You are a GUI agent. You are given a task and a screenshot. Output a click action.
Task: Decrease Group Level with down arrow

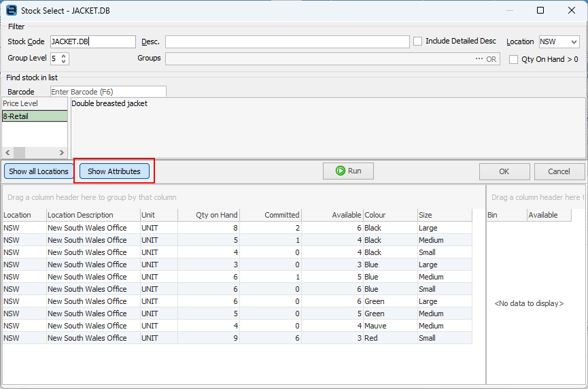pos(64,62)
